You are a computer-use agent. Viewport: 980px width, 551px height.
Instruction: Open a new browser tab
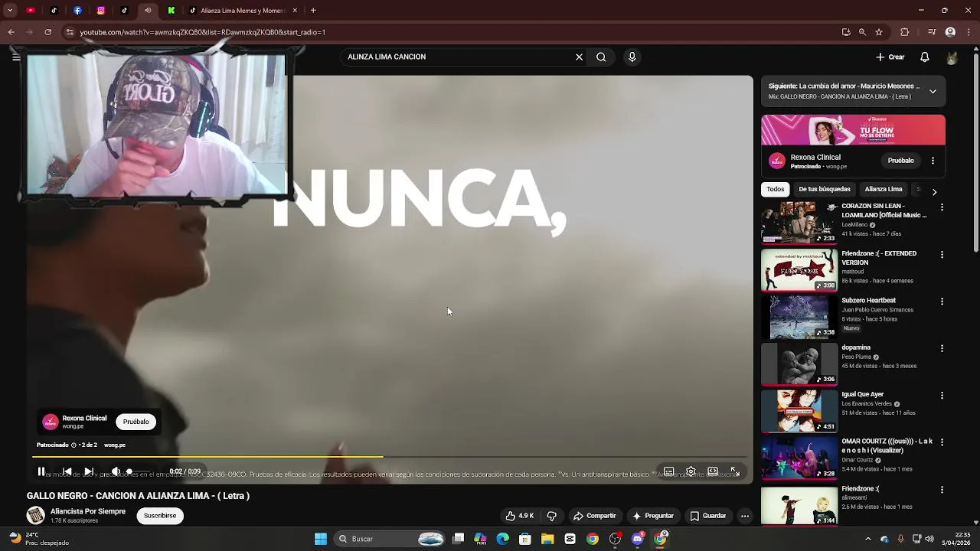(313, 11)
